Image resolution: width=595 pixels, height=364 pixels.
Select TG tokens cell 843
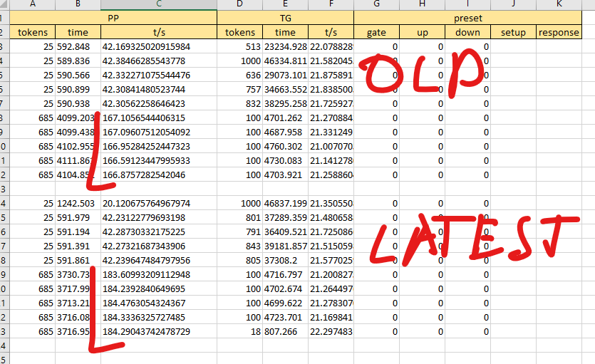pyautogui.click(x=240, y=246)
